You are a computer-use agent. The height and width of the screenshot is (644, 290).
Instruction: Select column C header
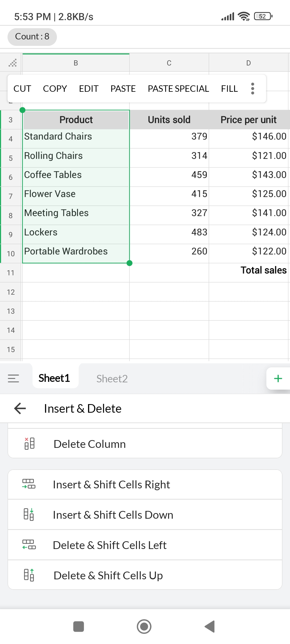point(169,63)
